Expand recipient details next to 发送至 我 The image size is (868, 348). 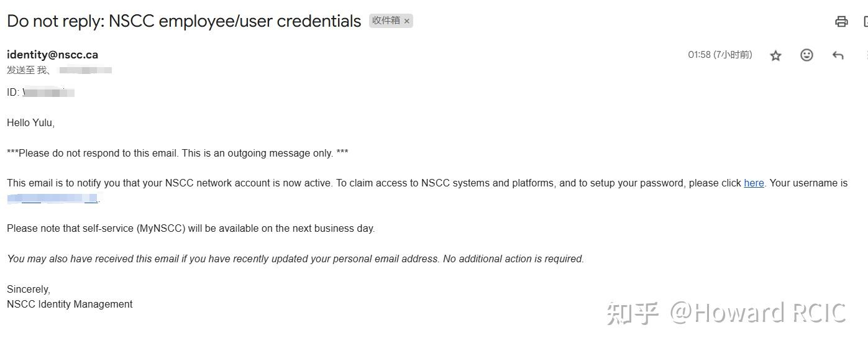pyautogui.click(x=86, y=70)
